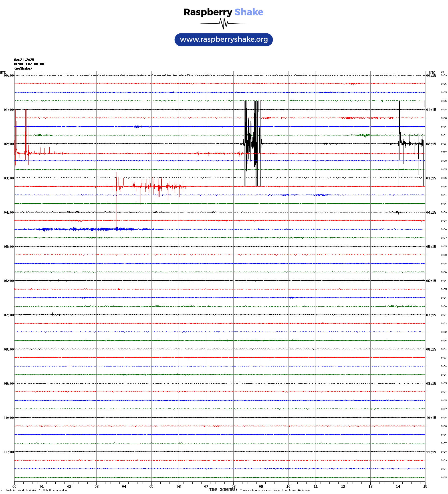This screenshot has height=494, width=448.
Task: Click the TIME (MINUTES) axis title
Action: tap(223, 490)
